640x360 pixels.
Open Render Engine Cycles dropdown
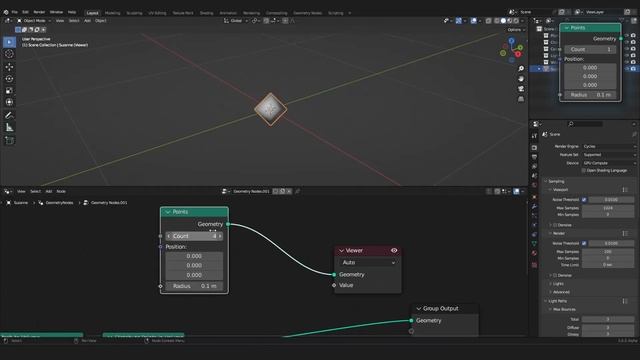click(x=609, y=146)
